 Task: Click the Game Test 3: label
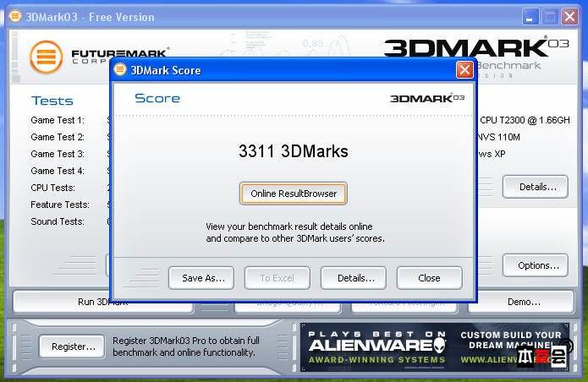58,154
